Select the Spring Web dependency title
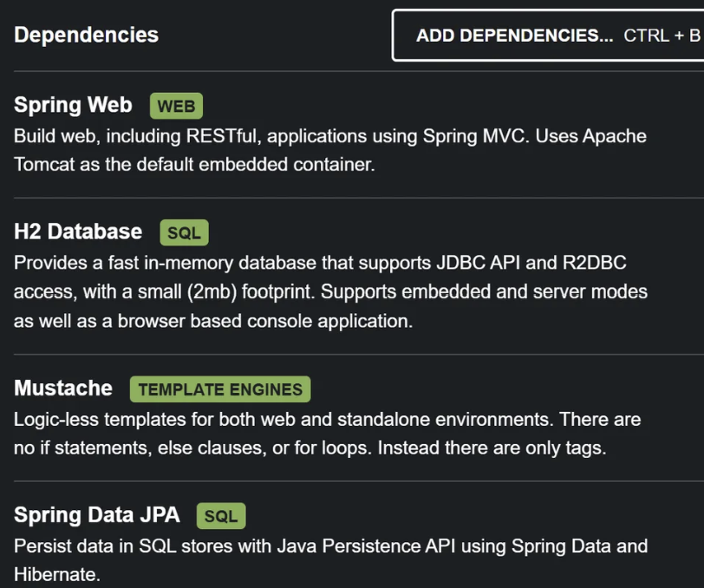704x588 pixels. [x=73, y=106]
